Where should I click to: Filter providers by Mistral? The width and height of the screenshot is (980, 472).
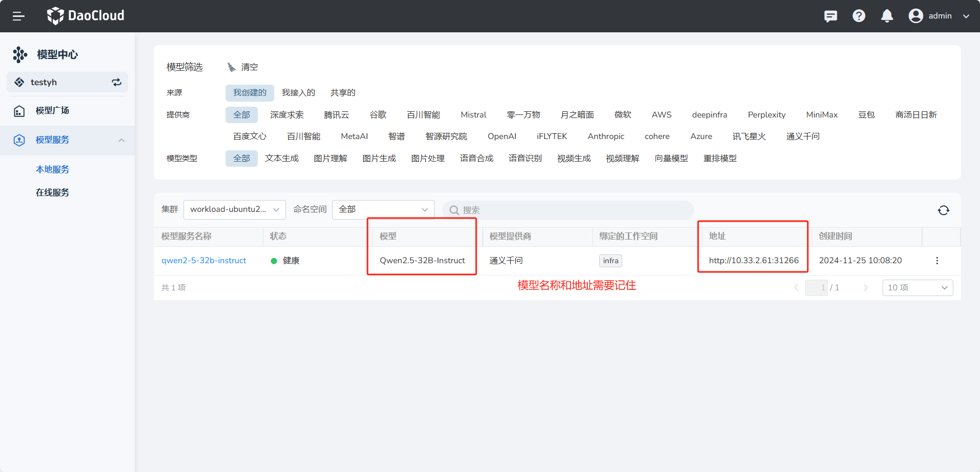(x=474, y=115)
